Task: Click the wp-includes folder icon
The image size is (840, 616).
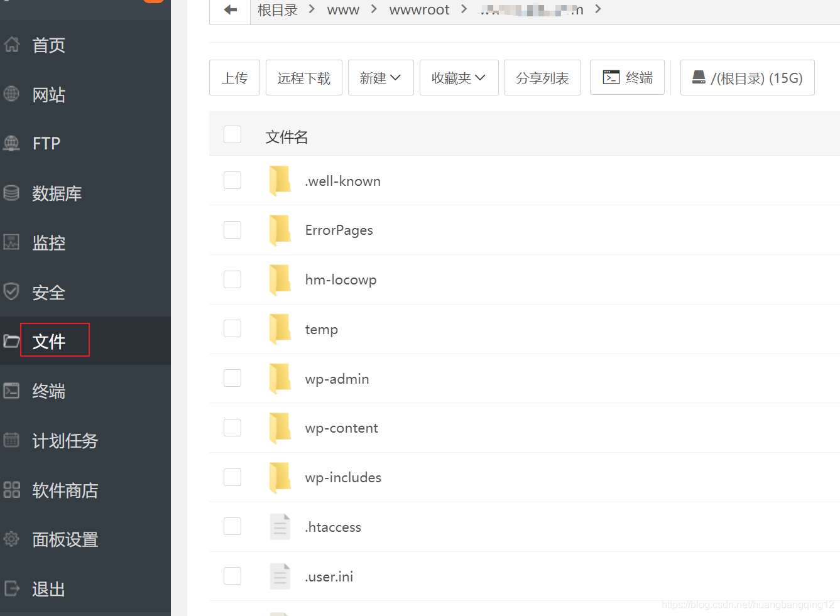Action: click(x=280, y=477)
